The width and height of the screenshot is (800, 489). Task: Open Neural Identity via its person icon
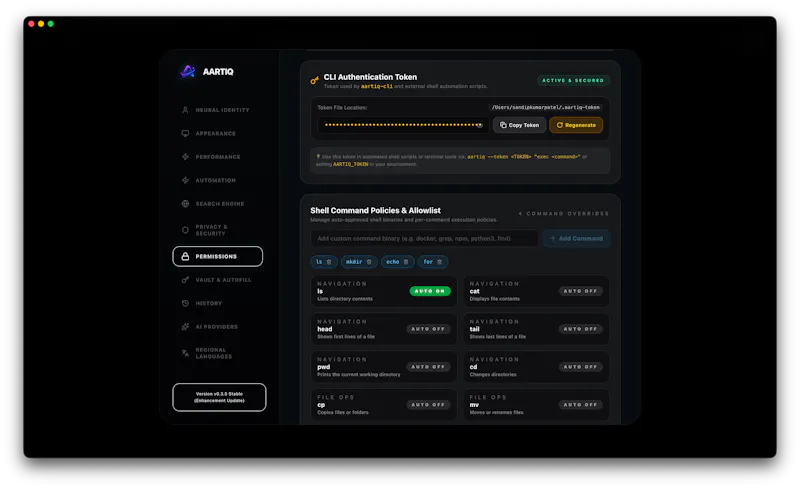[x=185, y=110]
